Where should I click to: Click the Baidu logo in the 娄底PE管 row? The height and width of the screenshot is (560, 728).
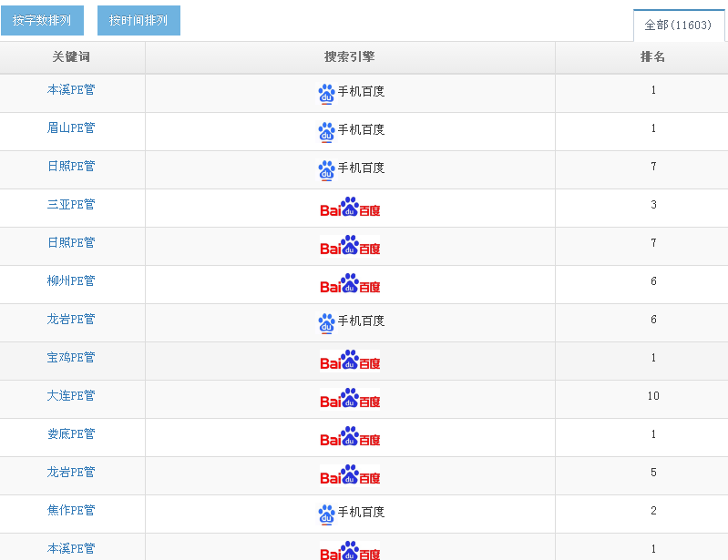(x=350, y=438)
